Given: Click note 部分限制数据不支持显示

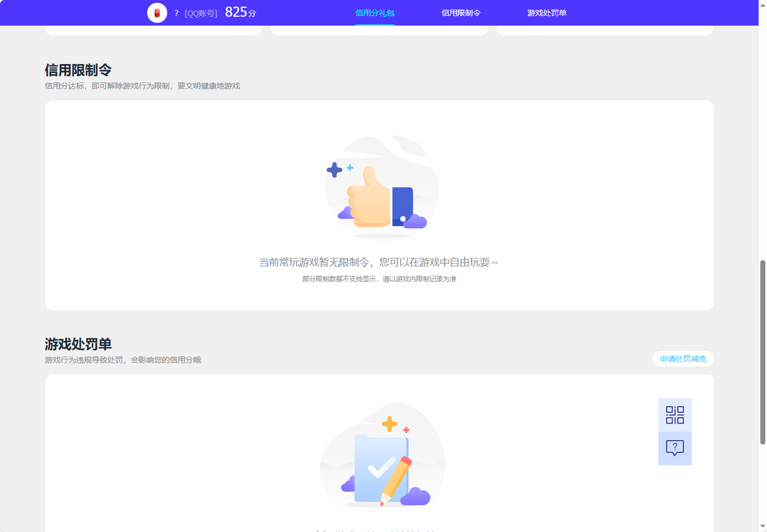Looking at the screenshot, I should tap(339, 279).
